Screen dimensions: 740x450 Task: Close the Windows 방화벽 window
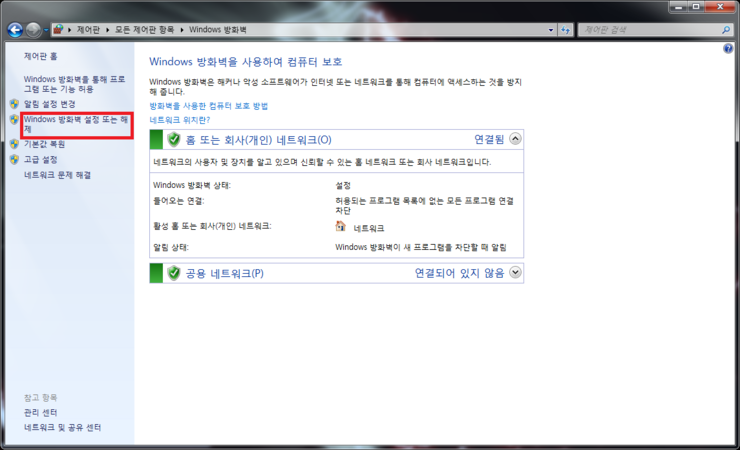(720, 7)
